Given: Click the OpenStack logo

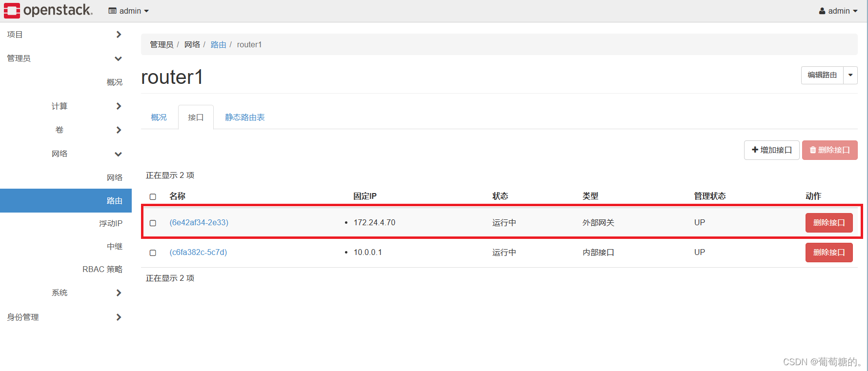Looking at the screenshot, I should click(48, 10).
